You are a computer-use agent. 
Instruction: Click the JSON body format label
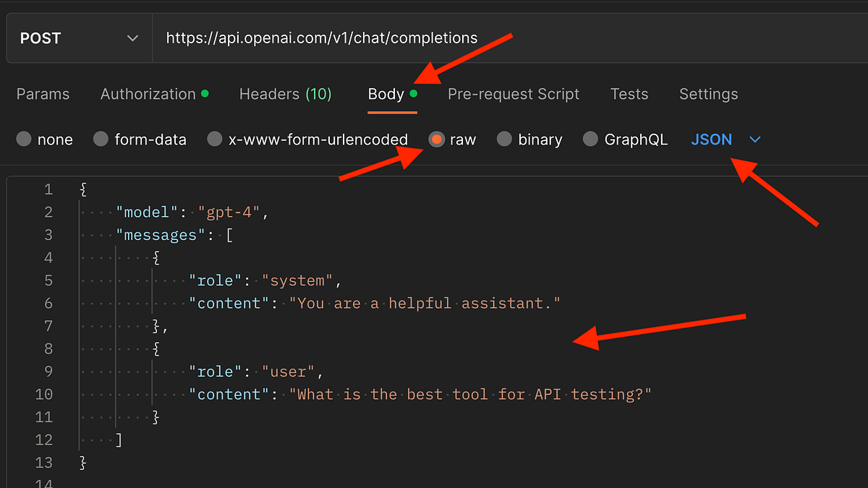(711, 140)
